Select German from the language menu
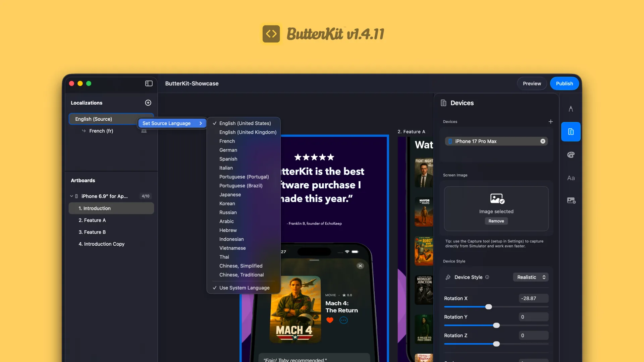644x362 pixels. 228,150
